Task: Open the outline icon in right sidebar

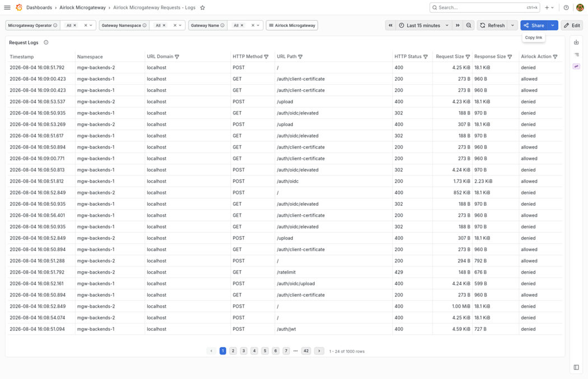Action: coord(576,54)
